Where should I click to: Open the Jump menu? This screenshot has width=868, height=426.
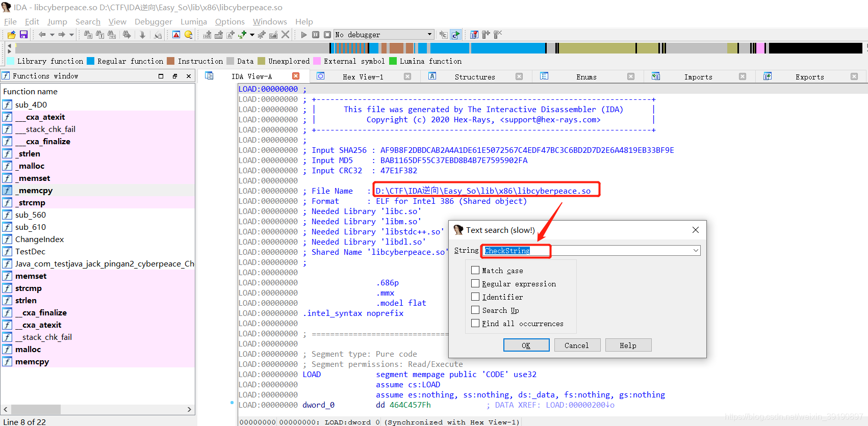click(x=57, y=21)
